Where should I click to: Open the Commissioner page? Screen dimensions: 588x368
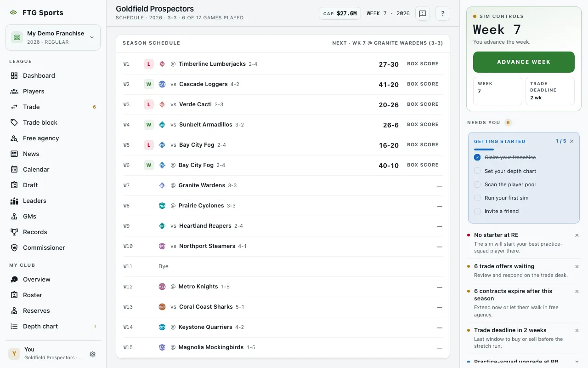tap(53, 247)
